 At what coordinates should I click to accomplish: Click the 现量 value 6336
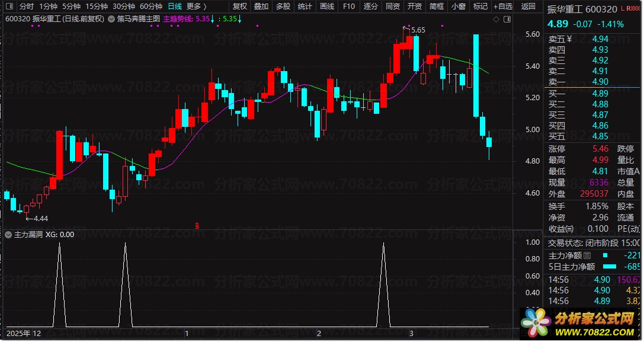point(598,182)
